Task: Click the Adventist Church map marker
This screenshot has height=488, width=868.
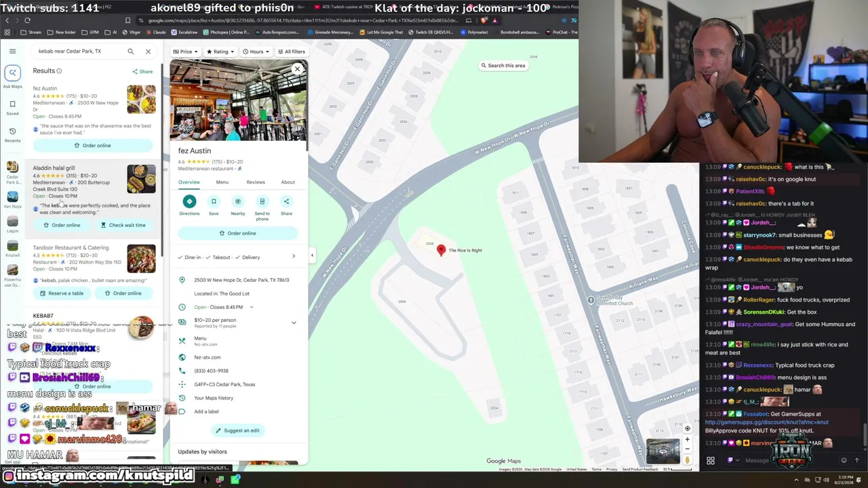Action: 591,300
